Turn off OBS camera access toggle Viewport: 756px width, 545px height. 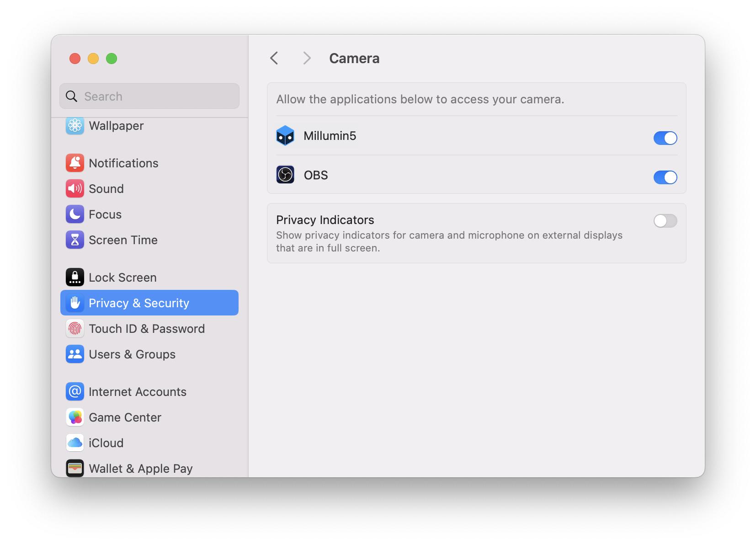[x=665, y=177]
